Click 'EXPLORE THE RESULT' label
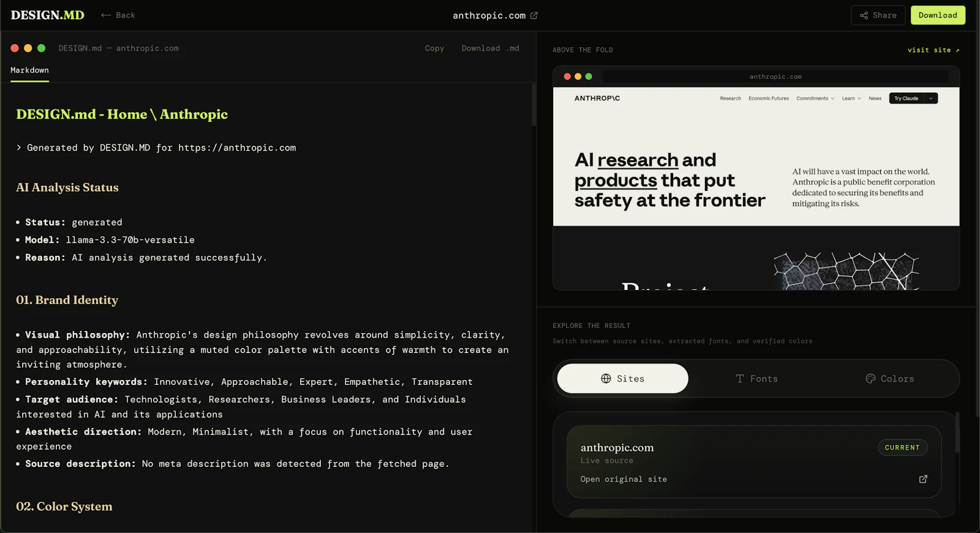This screenshot has width=980, height=533. (x=591, y=326)
